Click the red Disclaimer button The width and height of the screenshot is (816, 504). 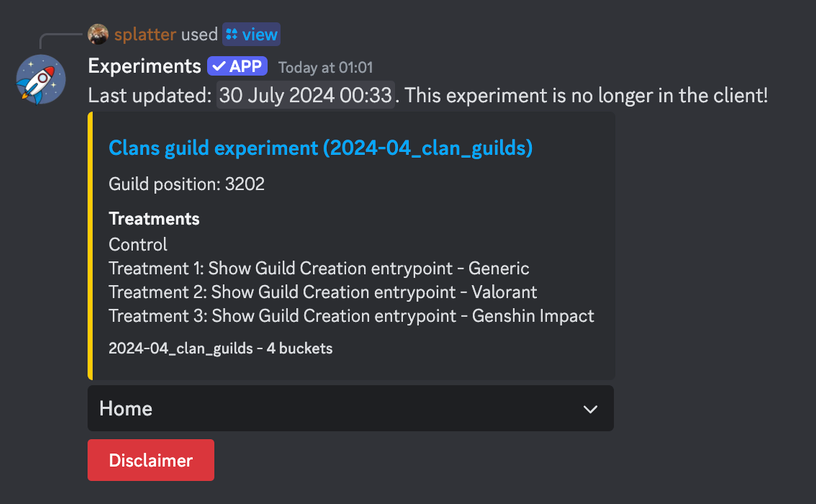151,460
